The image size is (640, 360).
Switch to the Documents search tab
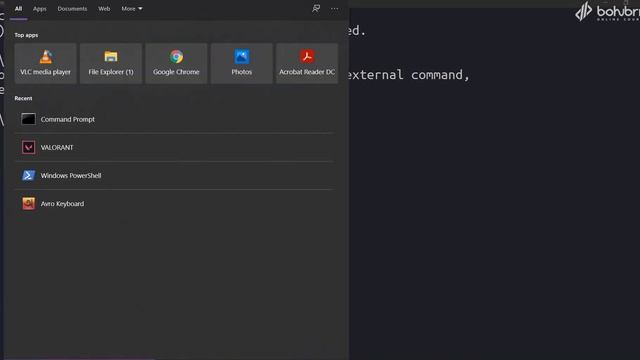[x=72, y=9]
